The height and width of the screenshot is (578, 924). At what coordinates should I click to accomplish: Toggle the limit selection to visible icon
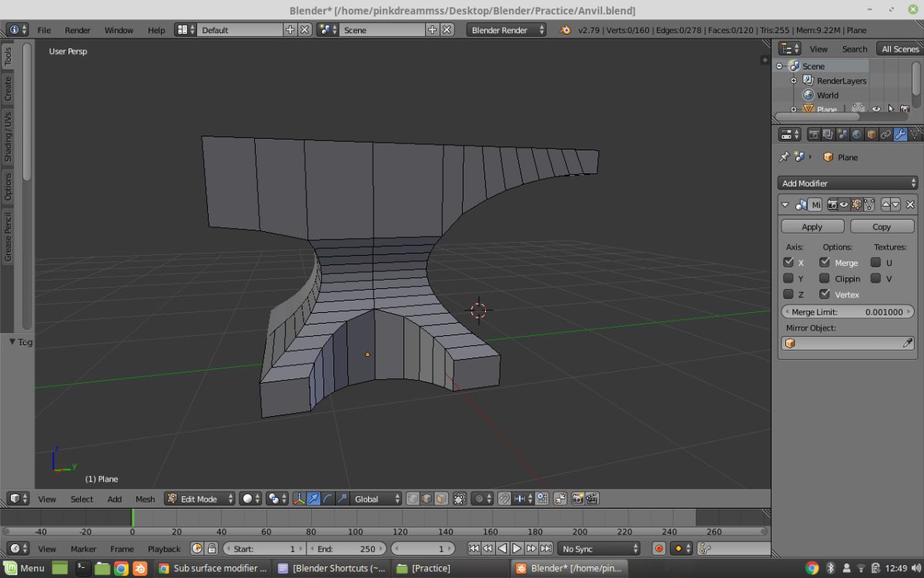pyautogui.click(x=460, y=499)
